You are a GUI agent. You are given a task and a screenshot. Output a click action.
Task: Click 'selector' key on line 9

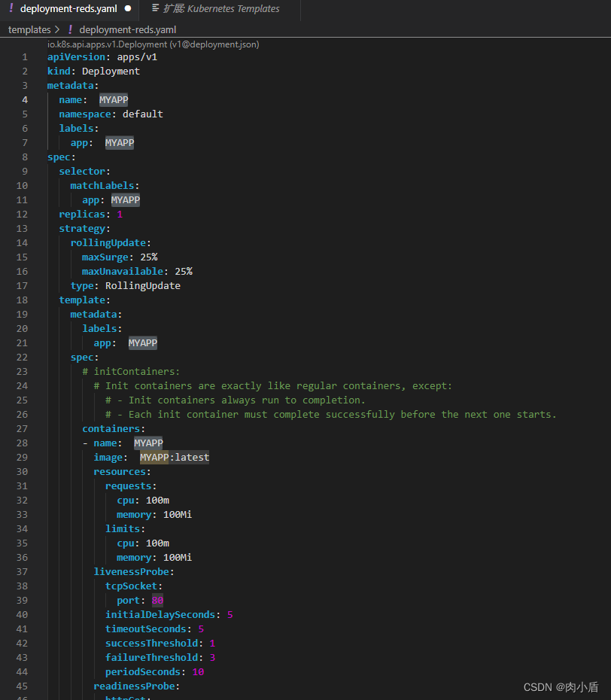82,172
